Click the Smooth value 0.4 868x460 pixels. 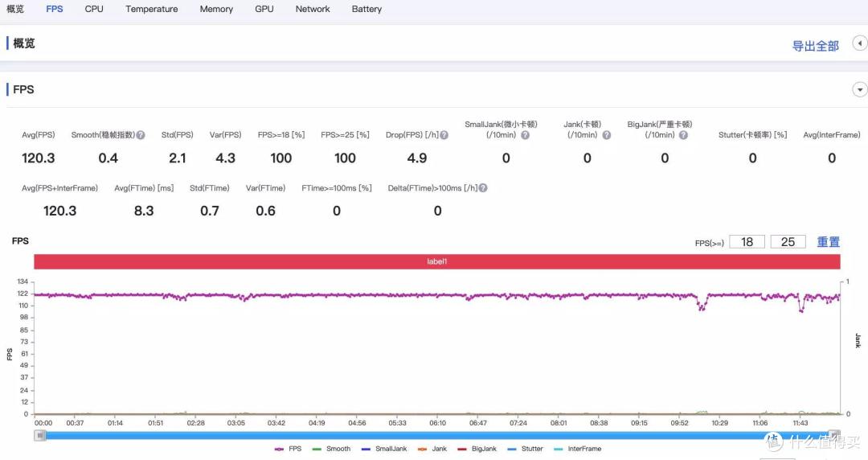click(108, 158)
